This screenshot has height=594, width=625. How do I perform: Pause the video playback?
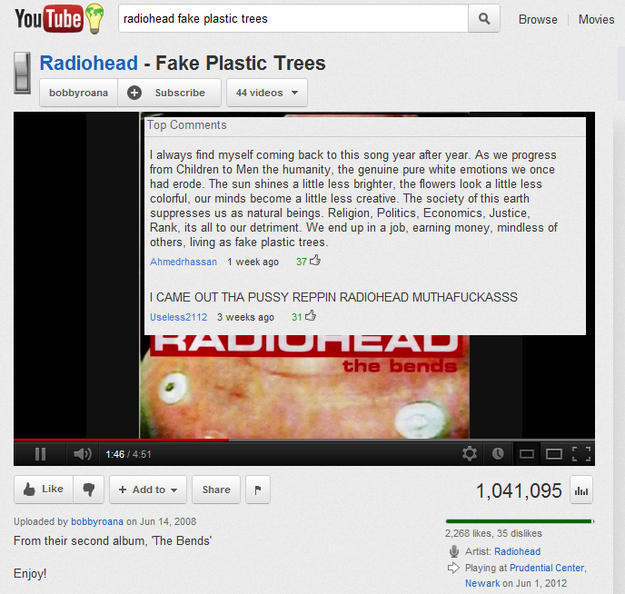pyautogui.click(x=40, y=454)
